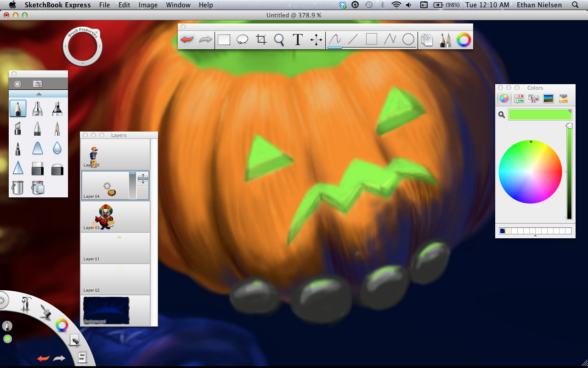Select the Background layer
588x368 pixels.
click(115, 310)
